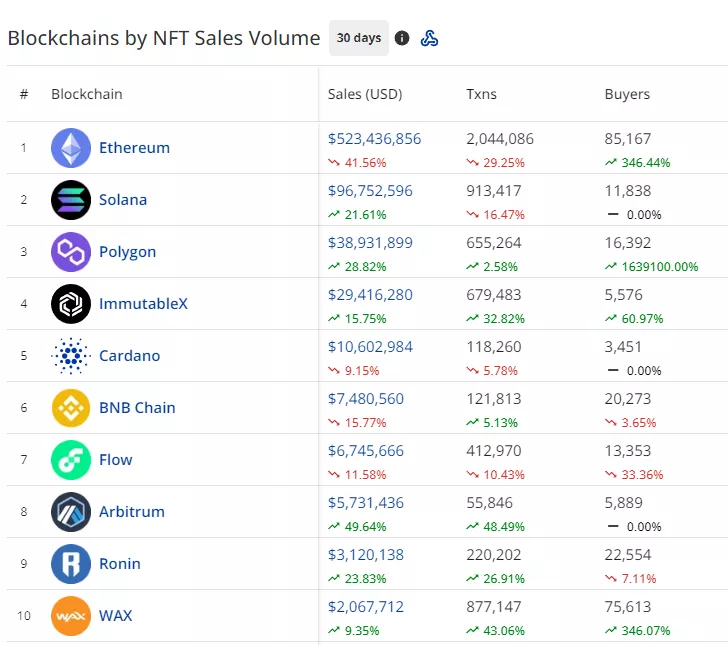Click Flow sales $6,745,666

click(366, 450)
